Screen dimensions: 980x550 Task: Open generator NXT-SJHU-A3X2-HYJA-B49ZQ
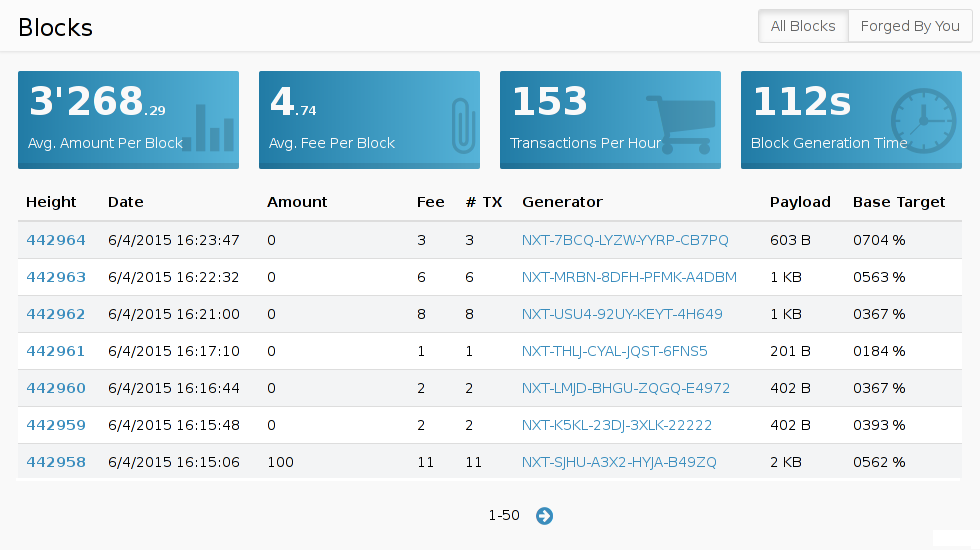coord(619,462)
